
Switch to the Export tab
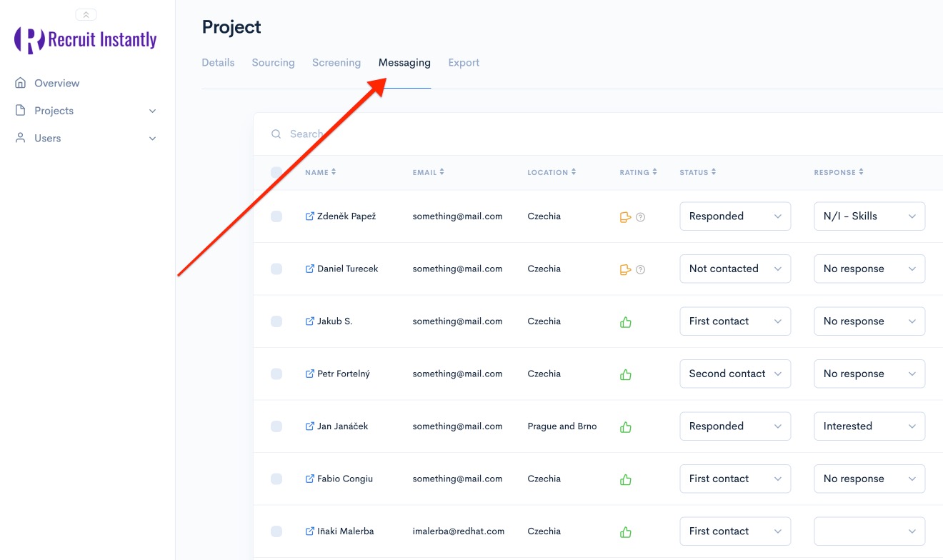tap(464, 63)
